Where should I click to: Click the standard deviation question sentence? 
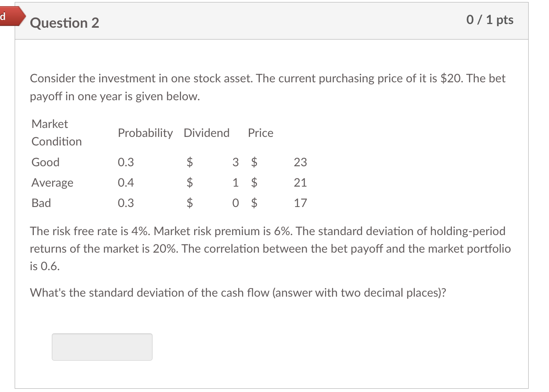238,293
